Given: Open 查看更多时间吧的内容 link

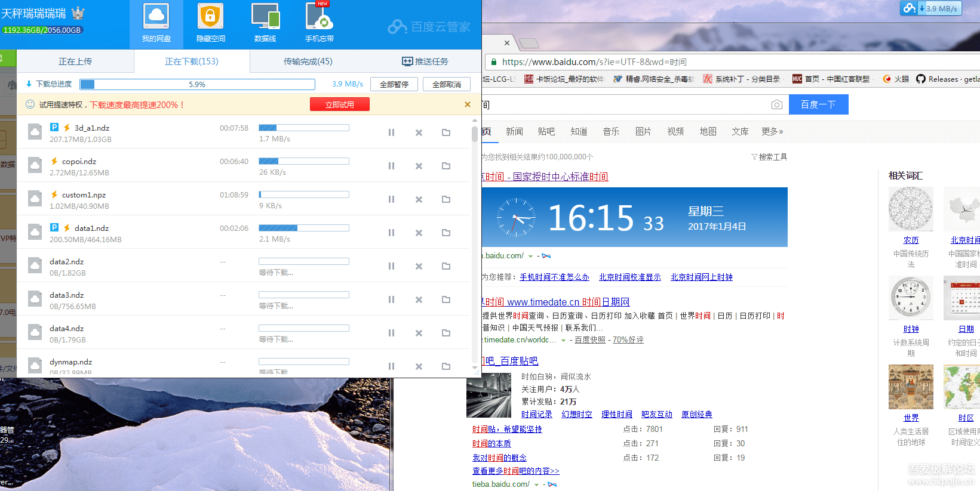Looking at the screenshot, I should [516, 471].
